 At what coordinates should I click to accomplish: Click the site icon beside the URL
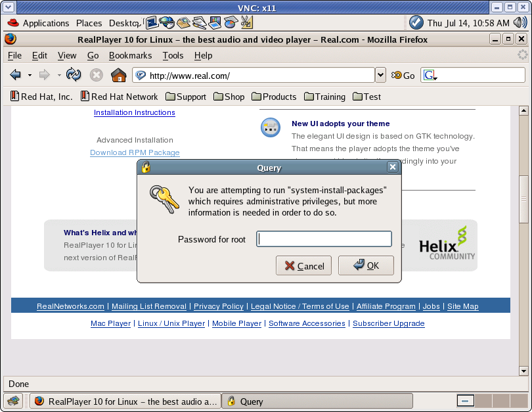[141, 75]
